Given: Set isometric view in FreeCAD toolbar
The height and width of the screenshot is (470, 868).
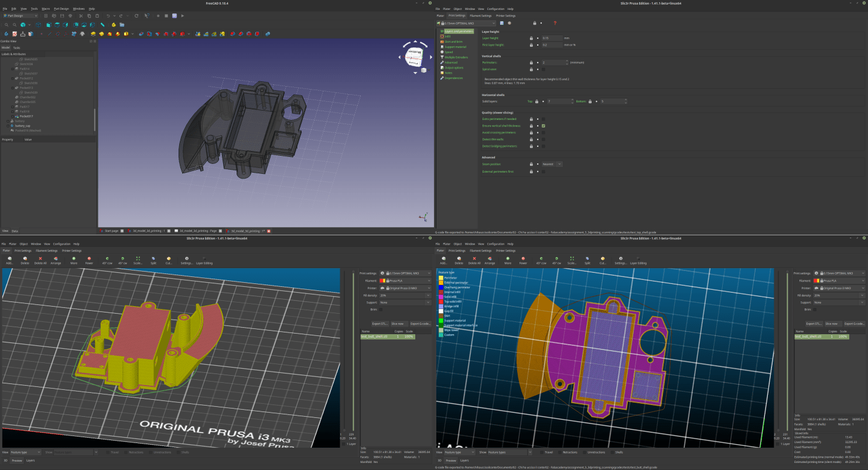Looking at the screenshot, I should coord(38,25).
